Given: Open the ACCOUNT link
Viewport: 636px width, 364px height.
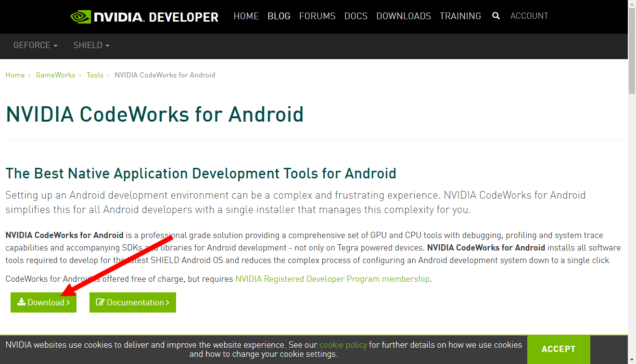Looking at the screenshot, I should coord(529,16).
